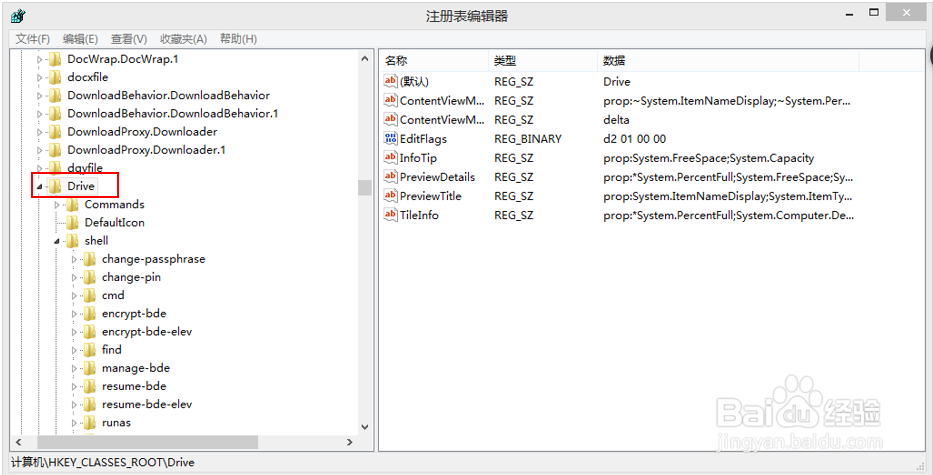
Task: Click the Registry Editor app icon in title bar
Action: (x=18, y=15)
